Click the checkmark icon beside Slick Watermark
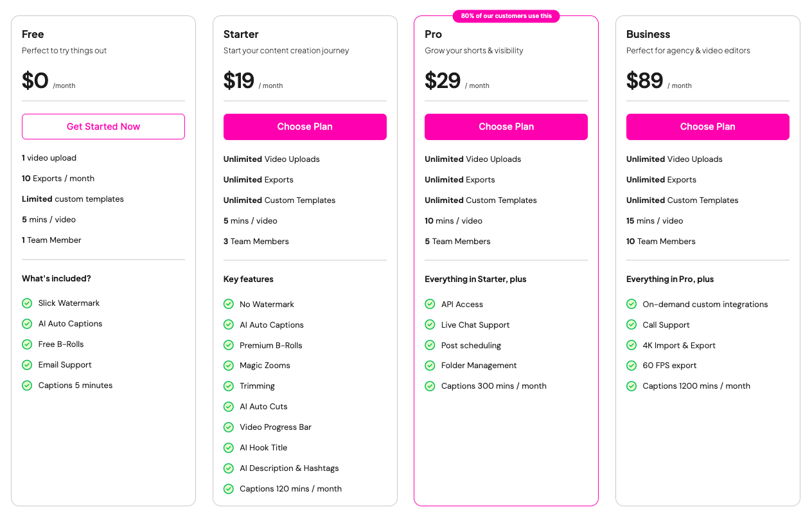This screenshot has height=514, width=812. pyautogui.click(x=27, y=303)
